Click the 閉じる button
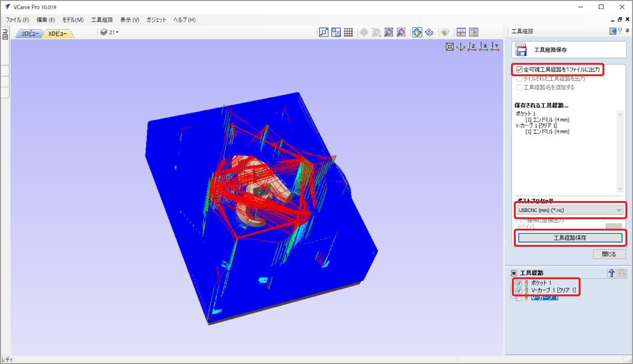 click(x=609, y=254)
